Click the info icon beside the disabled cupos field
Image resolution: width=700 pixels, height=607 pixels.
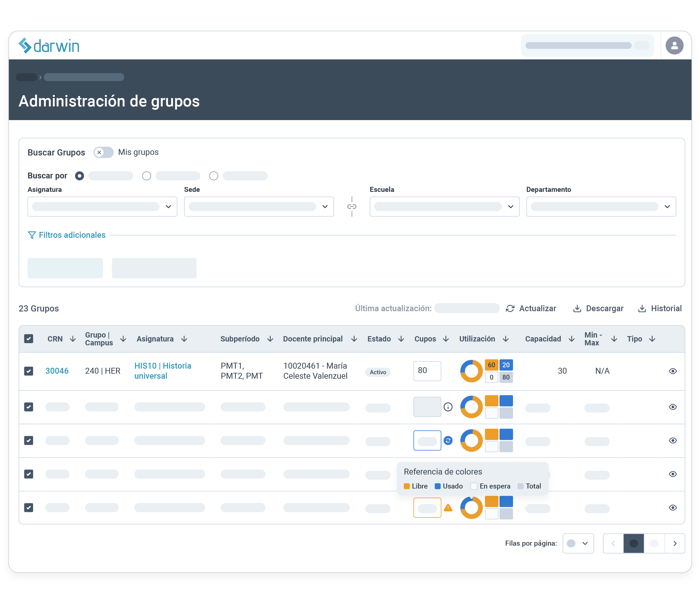click(448, 407)
